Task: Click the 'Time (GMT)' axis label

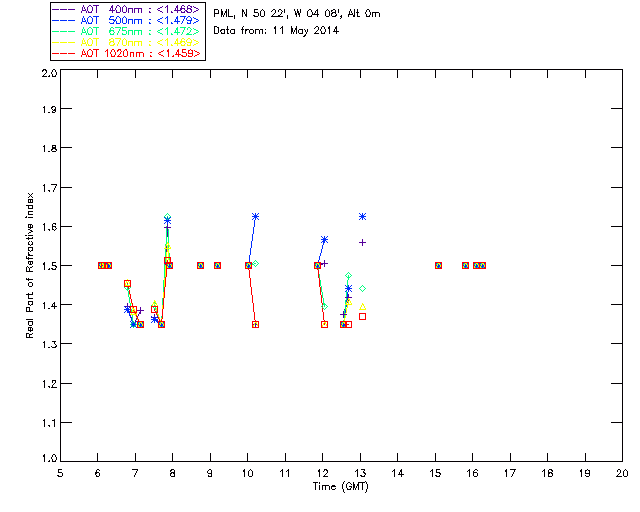Action: (340, 487)
